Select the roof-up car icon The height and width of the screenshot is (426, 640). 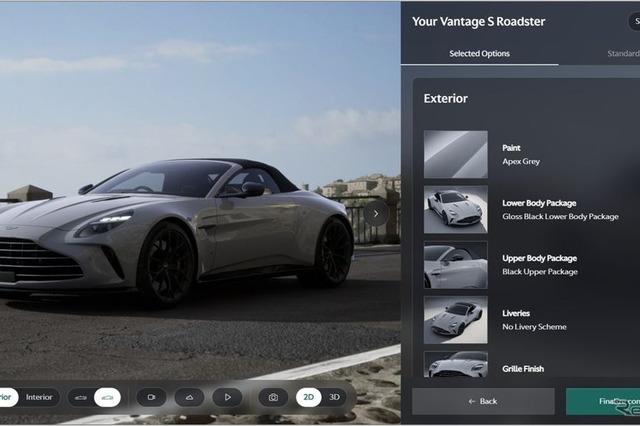tap(107, 397)
